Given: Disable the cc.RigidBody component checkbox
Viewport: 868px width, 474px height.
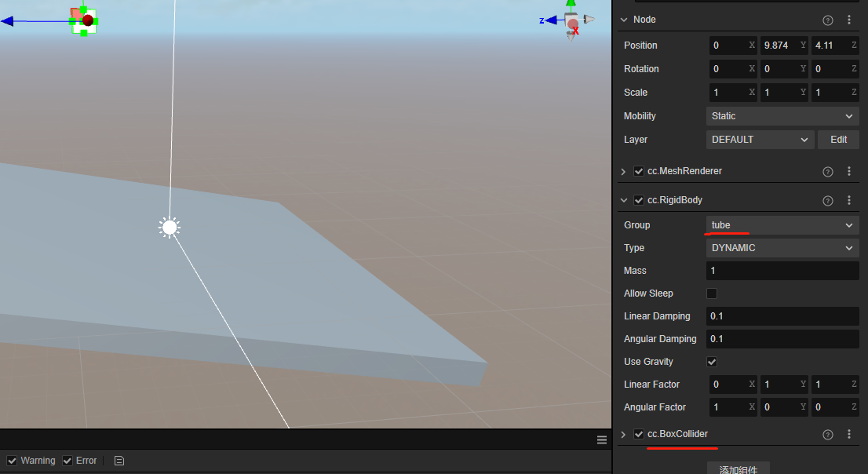Looking at the screenshot, I should (639, 200).
